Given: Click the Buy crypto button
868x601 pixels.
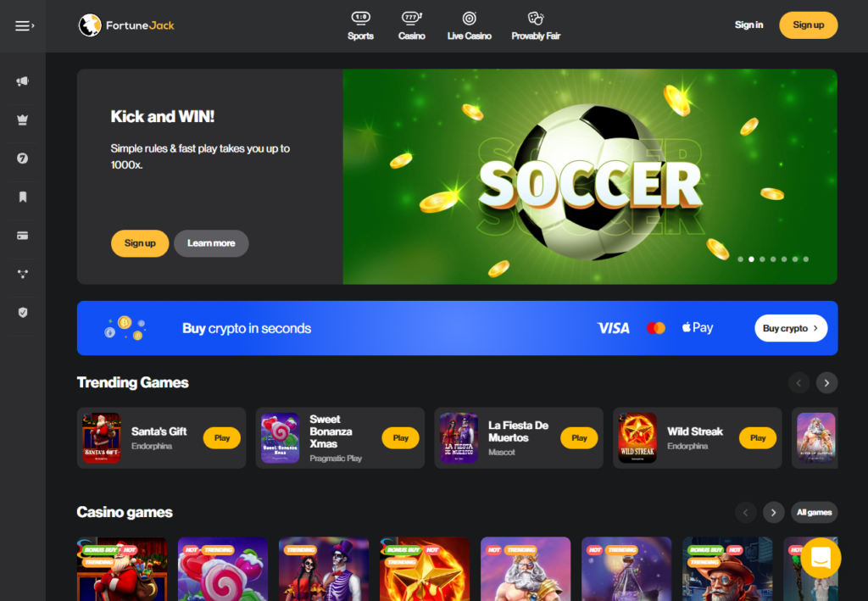Looking at the screenshot, I should (x=791, y=328).
